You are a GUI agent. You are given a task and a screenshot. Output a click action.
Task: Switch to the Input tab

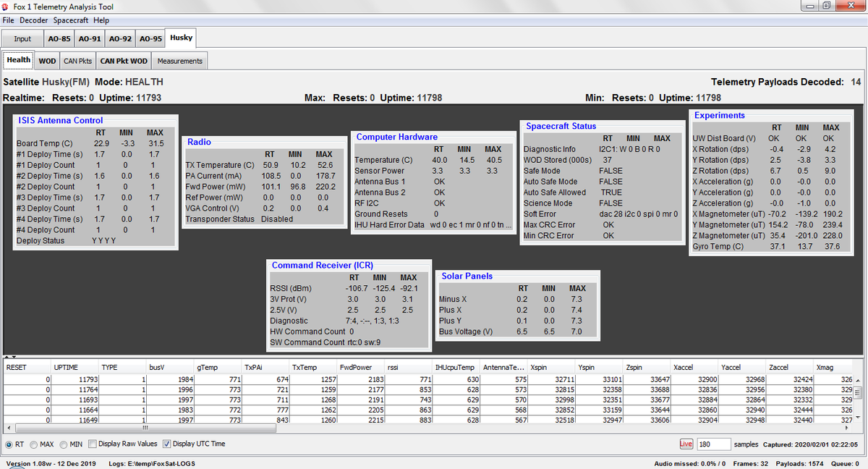click(22, 38)
